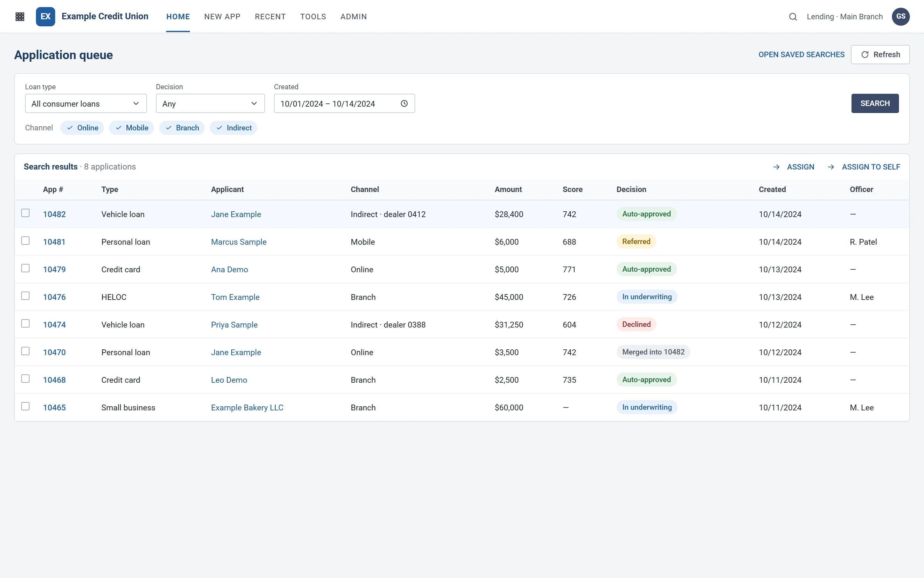The height and width of the screenshot is (578, 924).
Task: Tick the checkbox for application 10468
Action: point(25,379)
